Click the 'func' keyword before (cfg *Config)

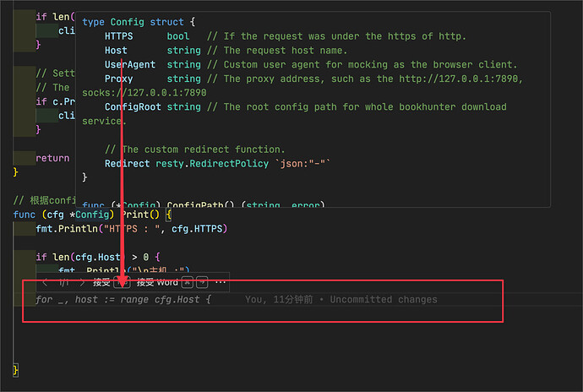25,215
